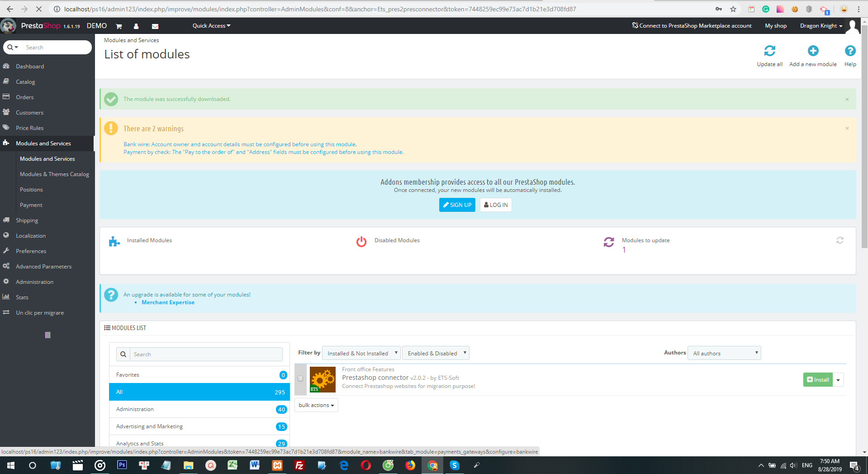Image resolution: width=868 pixels, height=474 pixels.
Task: Open Photoshop from the taskbar
Action: tap(122, 465)
